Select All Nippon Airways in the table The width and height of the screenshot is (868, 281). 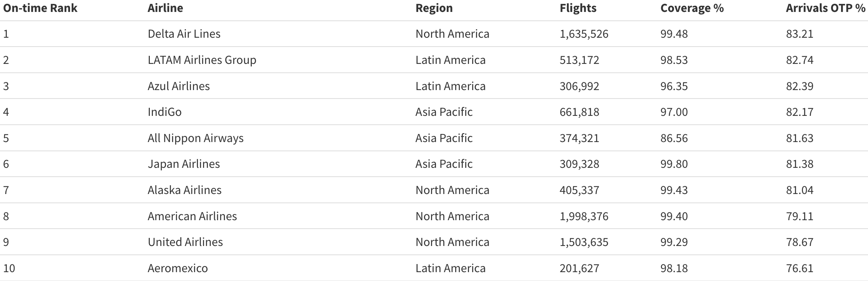click(x=196, y=138)
